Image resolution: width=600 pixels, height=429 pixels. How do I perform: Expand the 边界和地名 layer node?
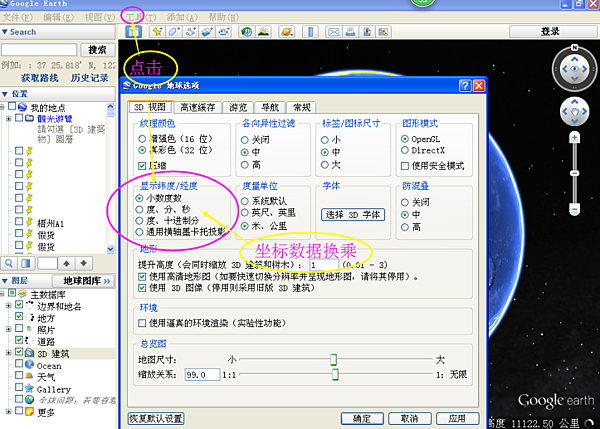[x=8, y=306]
